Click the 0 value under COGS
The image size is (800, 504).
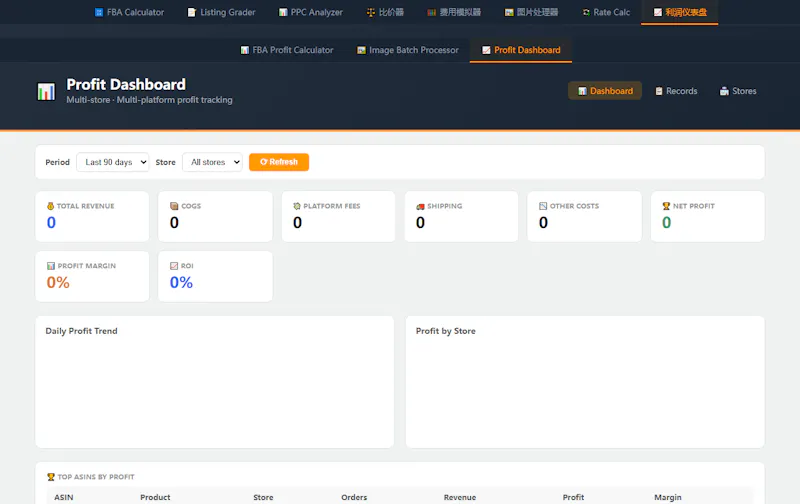pos(174,222)
